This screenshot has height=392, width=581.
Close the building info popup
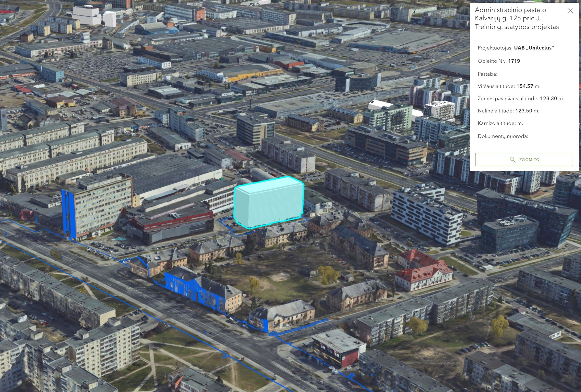(570, 11)
